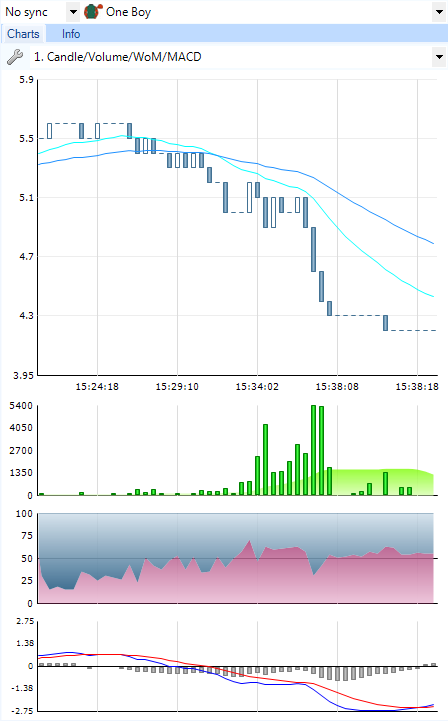Click the jockey silks icon beside One Boy
This screenshot has width=448, height=721.
(93, 11)
